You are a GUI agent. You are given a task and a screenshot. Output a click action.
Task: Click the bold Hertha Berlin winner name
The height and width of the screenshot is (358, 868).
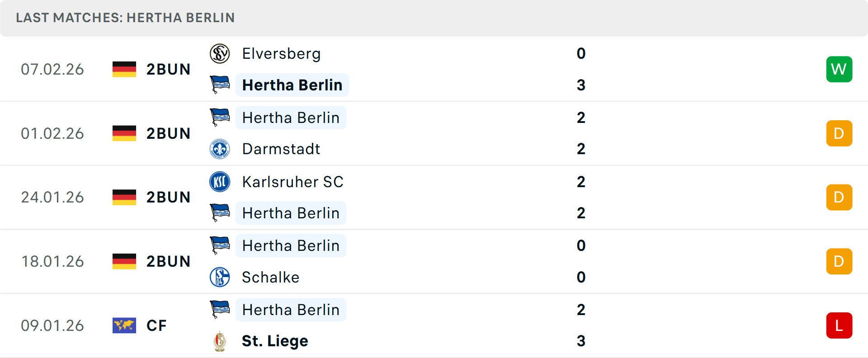292,85
